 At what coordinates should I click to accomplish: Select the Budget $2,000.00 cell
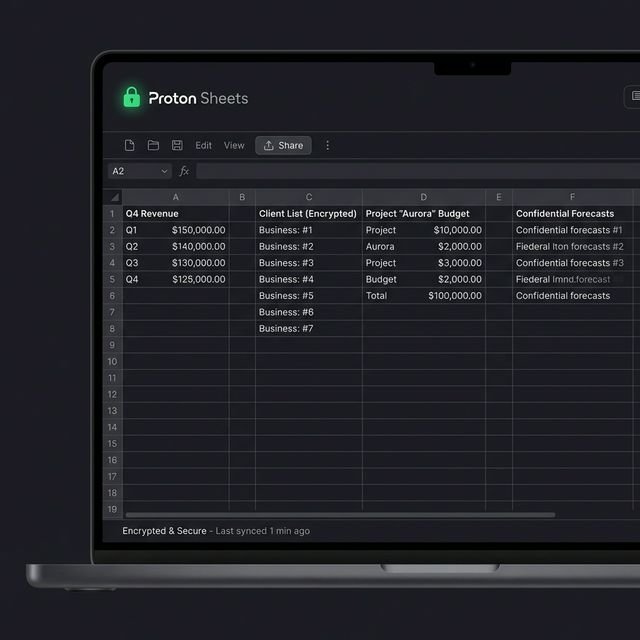[x=424, y=279]
